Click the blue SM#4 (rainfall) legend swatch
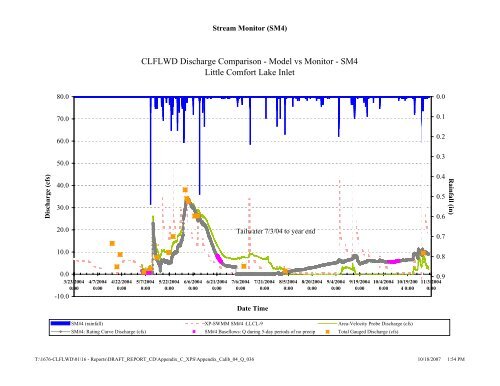Screen dimensions: 500x386 click(60, 323)
